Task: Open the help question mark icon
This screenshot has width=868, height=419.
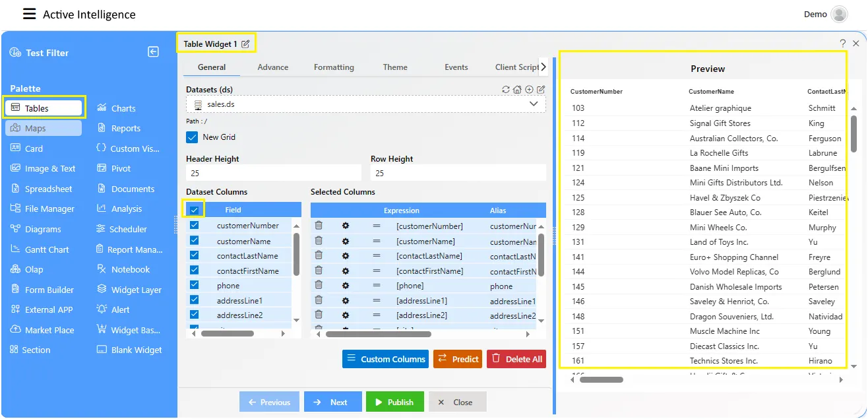Action: 842,44
